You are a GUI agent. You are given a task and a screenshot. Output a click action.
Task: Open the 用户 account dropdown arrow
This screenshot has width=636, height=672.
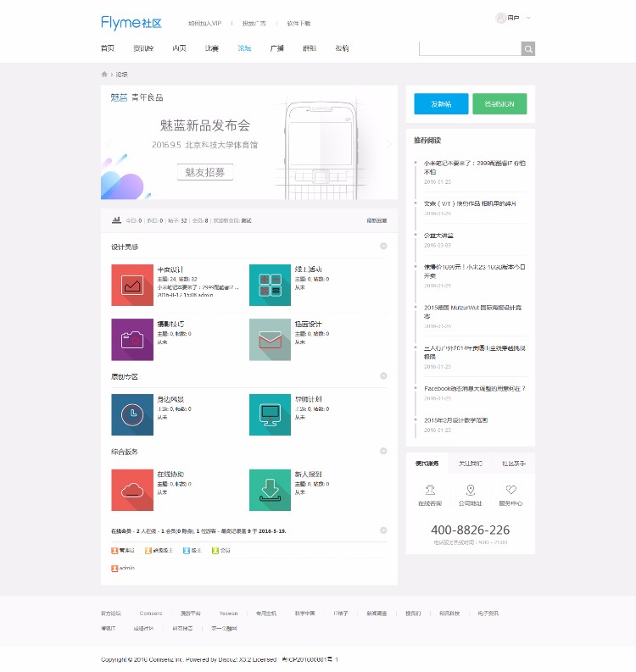click(529, 18)
